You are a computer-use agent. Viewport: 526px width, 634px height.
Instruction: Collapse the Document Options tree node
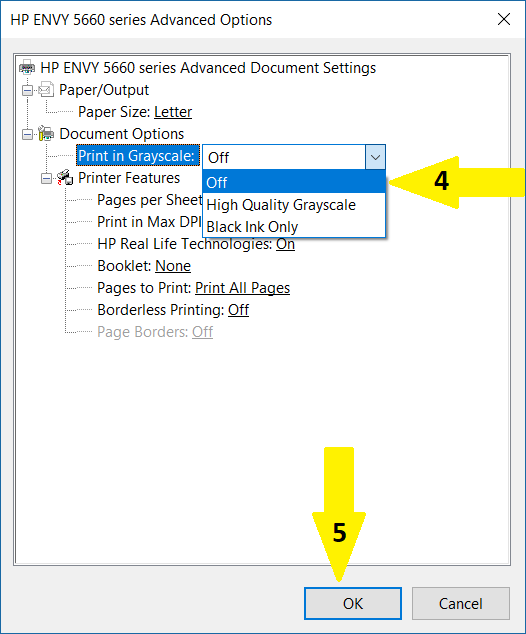tap(27, 134)
